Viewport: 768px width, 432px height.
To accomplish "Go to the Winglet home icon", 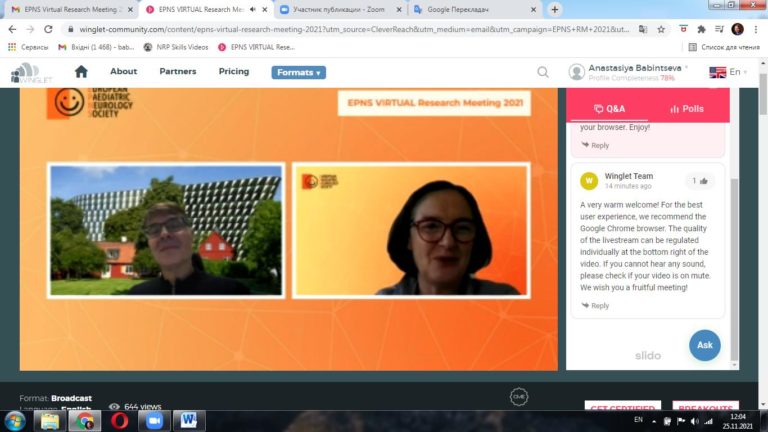I will tap(81, 72).
